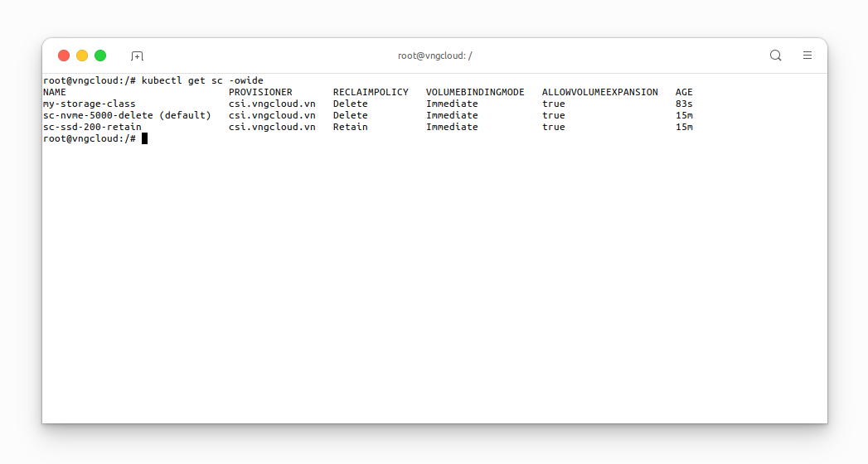Minimize the window with the yellow button
Image resolution: width=868 pixels, height=464 pixels.
(82, 56)
